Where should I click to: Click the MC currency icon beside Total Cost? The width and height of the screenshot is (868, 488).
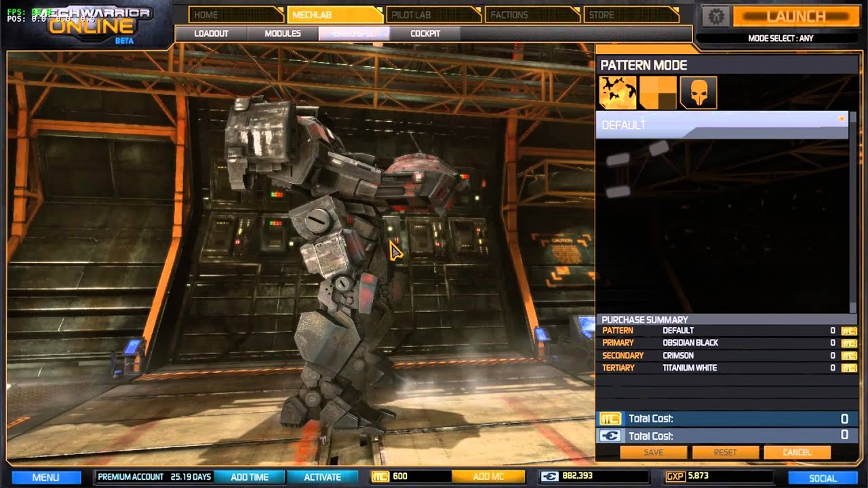tap(611, 418)
